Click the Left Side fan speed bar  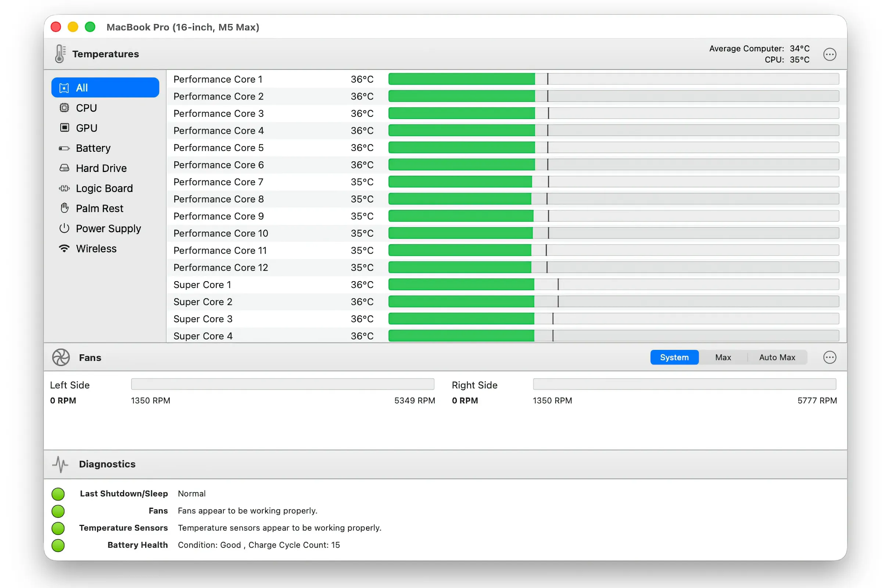tap(283, 384)
